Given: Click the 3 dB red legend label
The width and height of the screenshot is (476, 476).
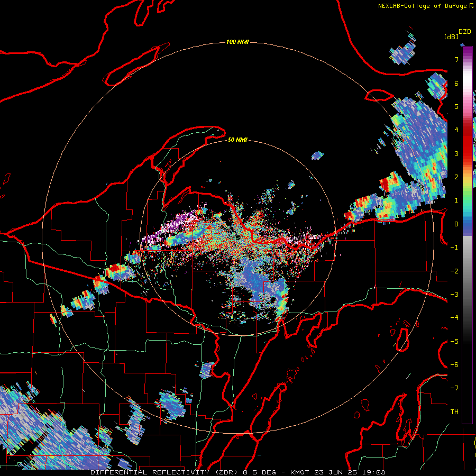Looking at the screenshot, I should click(456, 153).
